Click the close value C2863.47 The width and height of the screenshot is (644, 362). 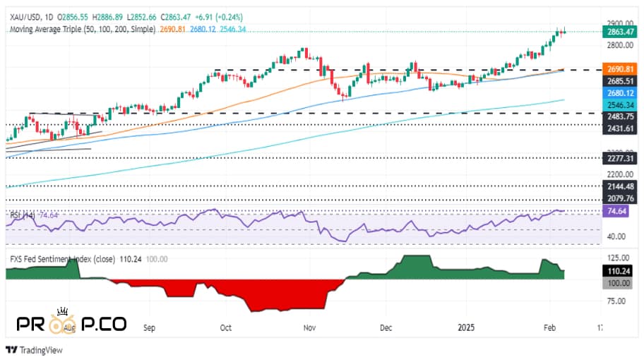coord(175,17)
